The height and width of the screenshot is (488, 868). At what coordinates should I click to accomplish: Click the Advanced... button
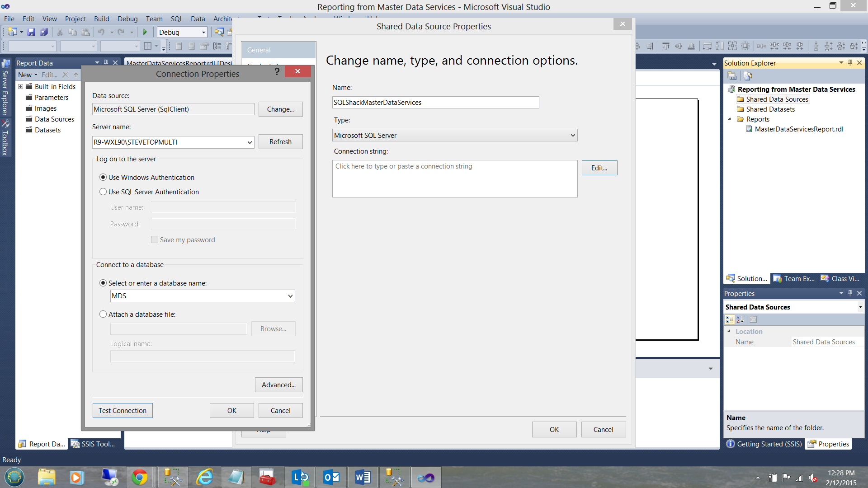point(278,385)
